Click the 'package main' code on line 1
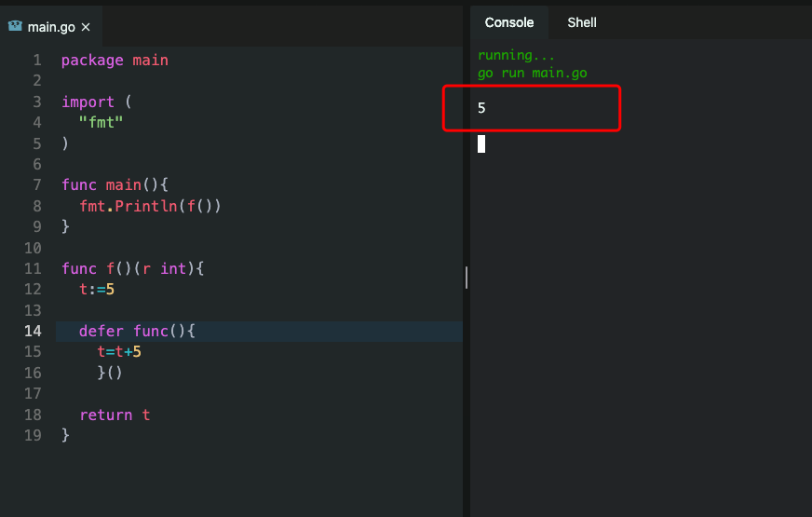The image size is (812, 517). pyautogui.click(x=115, y=61)
